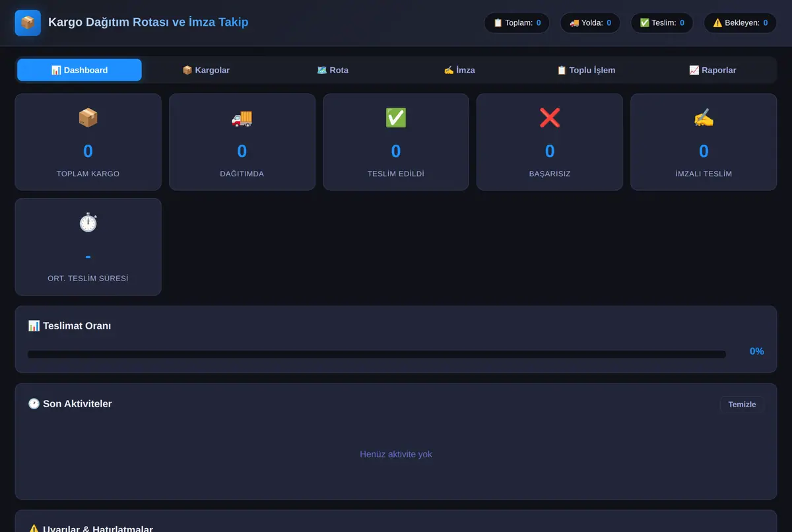Screen dimensions: 792x532
Task: Select the Toplu İşlem tab
Action: (586, 70)
